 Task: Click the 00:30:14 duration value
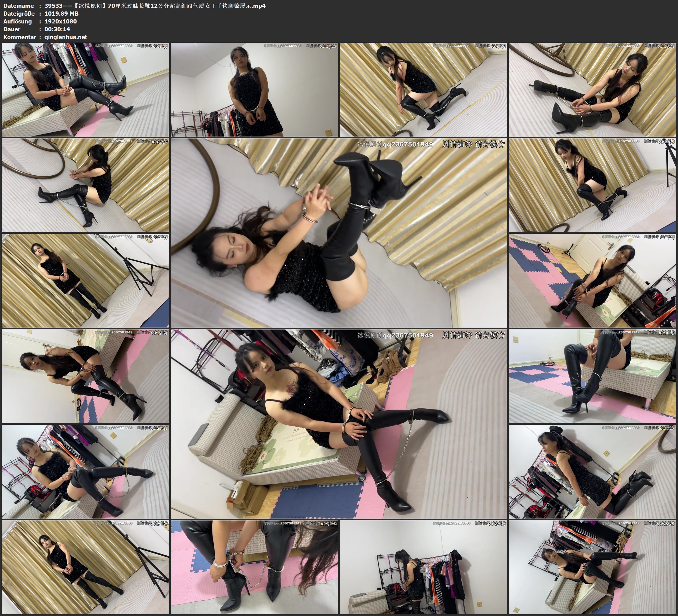(57, 29)
